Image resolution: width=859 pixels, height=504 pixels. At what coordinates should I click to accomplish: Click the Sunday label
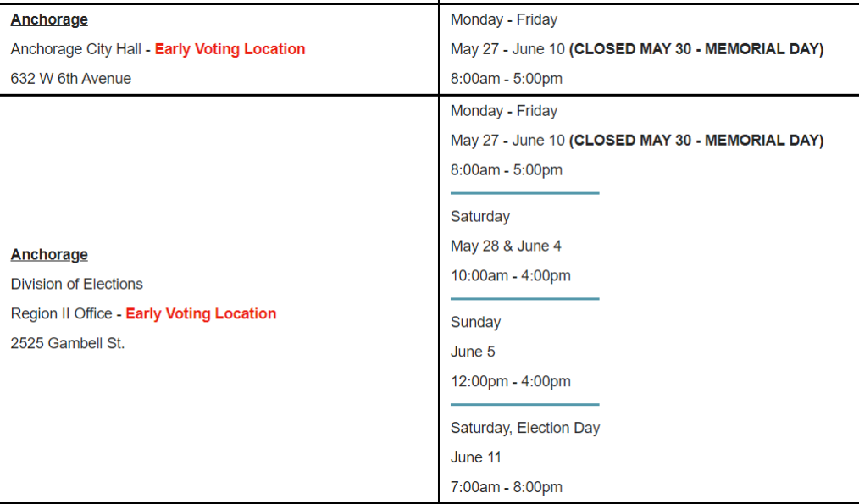pyautogui.click(x=475, y=322)
